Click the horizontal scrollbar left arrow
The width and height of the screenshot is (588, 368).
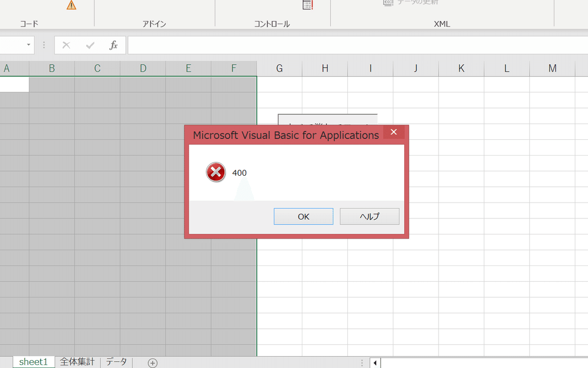click(x=375, y=363)
